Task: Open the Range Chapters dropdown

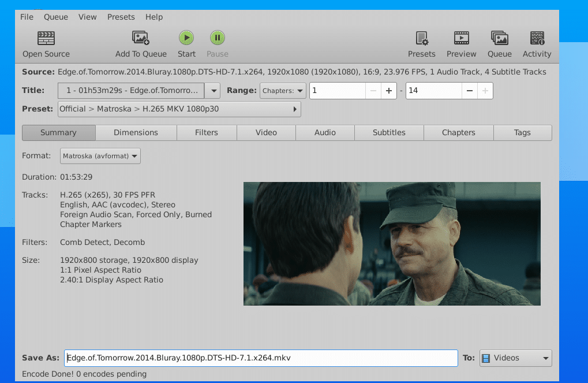Action: pos(283,91)
